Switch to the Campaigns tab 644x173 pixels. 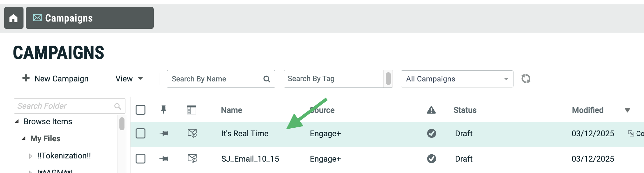(x=90, y=18)
